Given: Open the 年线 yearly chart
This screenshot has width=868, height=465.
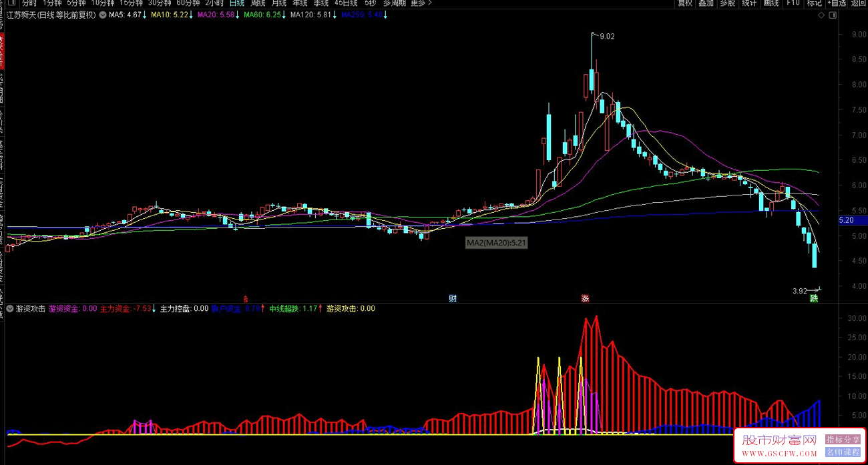Looking at the screenshot, I should tap(300, 3).
